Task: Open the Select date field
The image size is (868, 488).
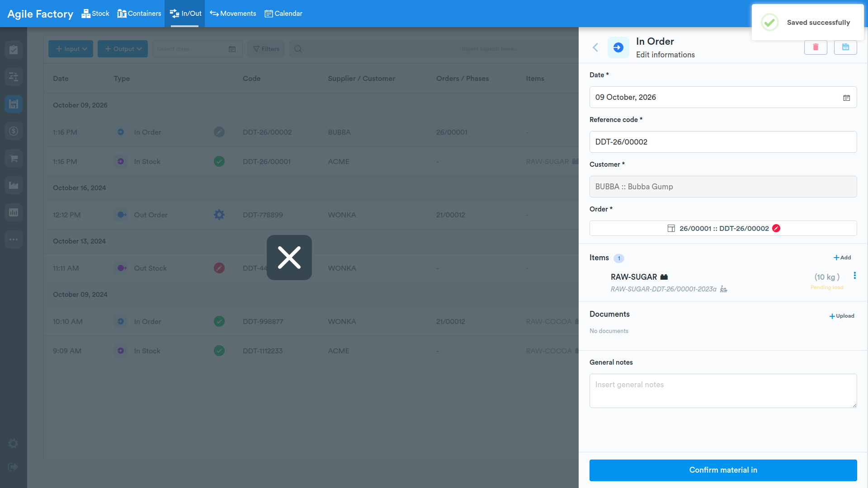Action: click(x=197, y=49)
